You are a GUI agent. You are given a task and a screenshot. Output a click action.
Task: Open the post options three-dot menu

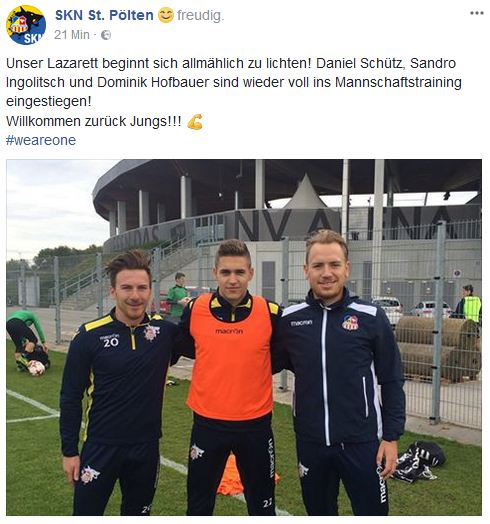click(477, 13)
